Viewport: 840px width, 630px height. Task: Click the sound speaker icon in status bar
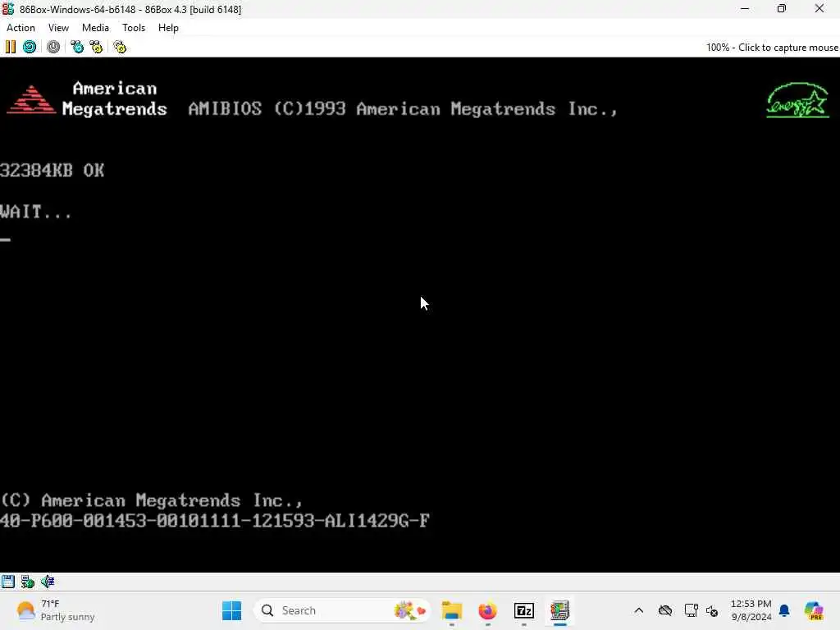(x=48, y=582)
